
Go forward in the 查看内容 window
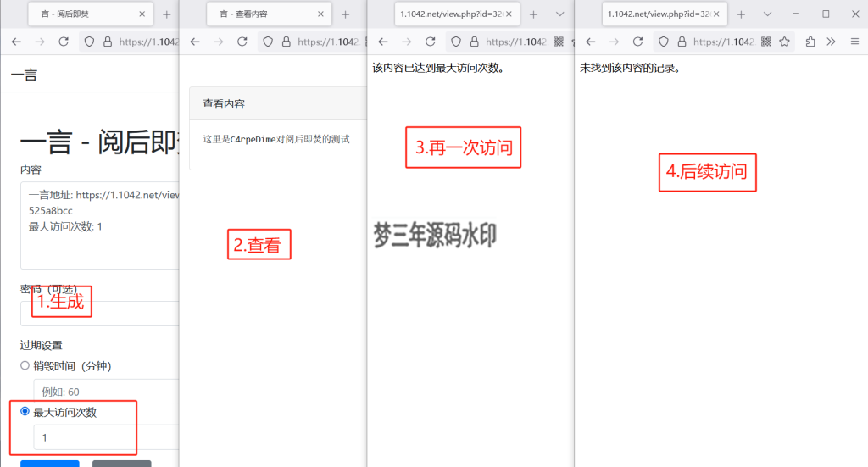tap(219, 42)
